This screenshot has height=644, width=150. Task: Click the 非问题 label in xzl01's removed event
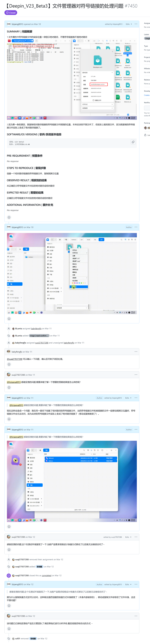33,639
